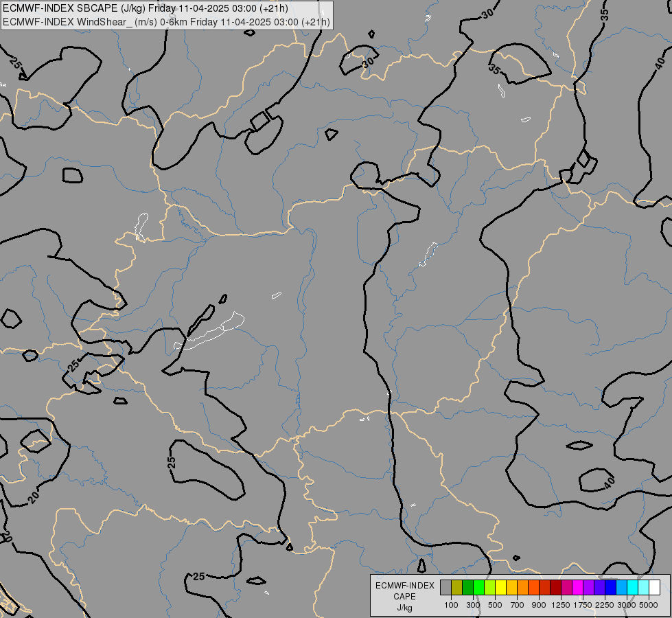Click the 700 value on the legend
Image resolution: width=672 pixels, height=618 pixels.
pos(518,605)
